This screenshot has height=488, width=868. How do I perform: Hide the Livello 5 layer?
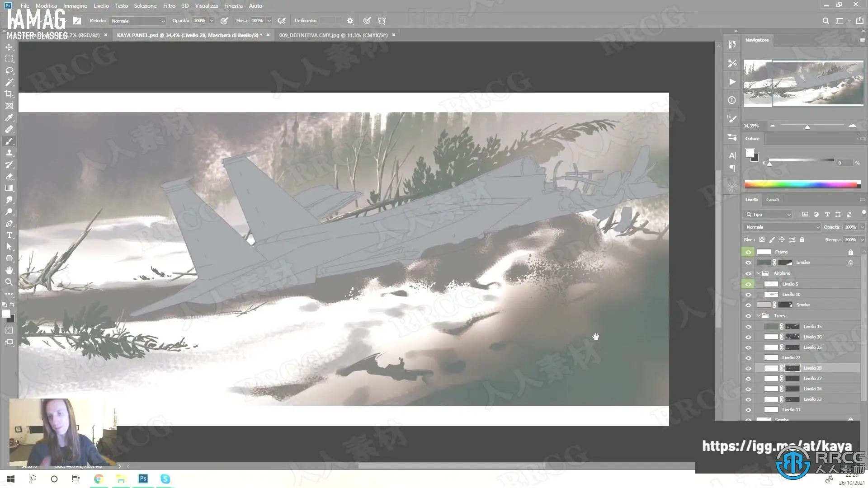(x=748, y=284)
